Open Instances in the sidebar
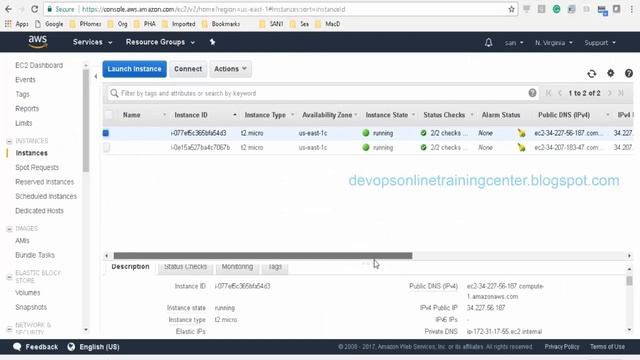Image resolution: width=640 pixels, height=360 pixels. point(31,153)
